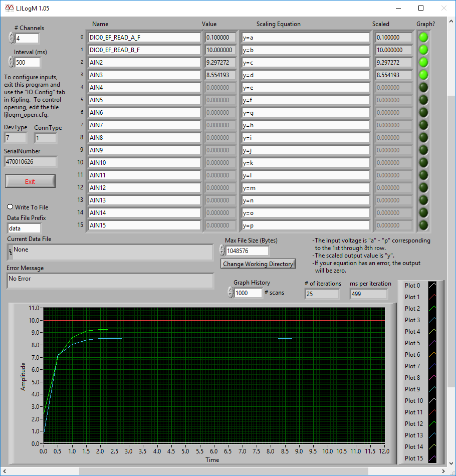Click the Plot 5 legend line icon
The width and height of the screenshot is (456, 476).
click(x=433, y=343)
